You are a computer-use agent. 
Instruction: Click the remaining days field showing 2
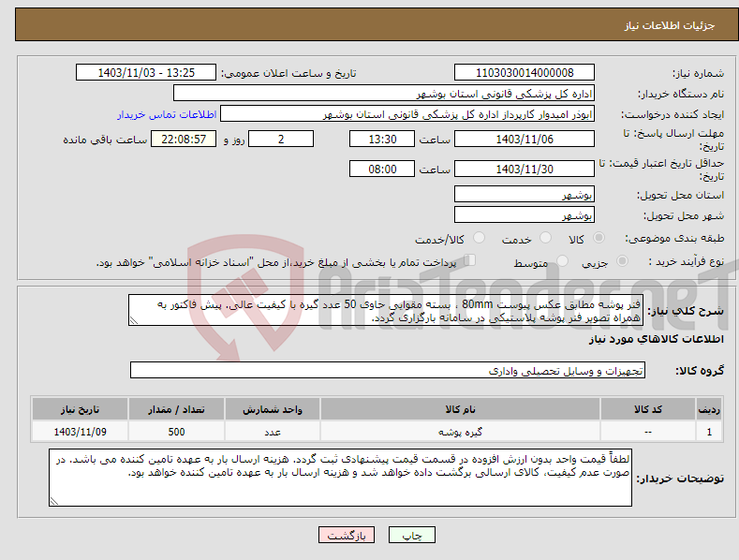(281, 139)
